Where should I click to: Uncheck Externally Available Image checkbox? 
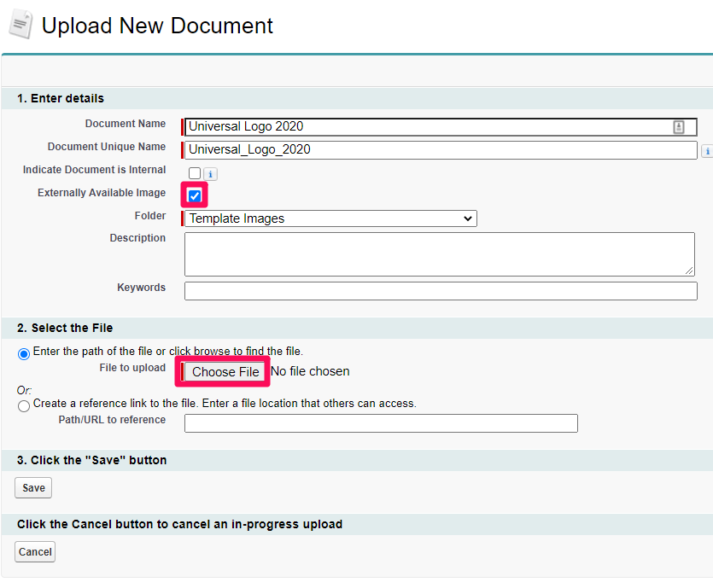(194, 195)
